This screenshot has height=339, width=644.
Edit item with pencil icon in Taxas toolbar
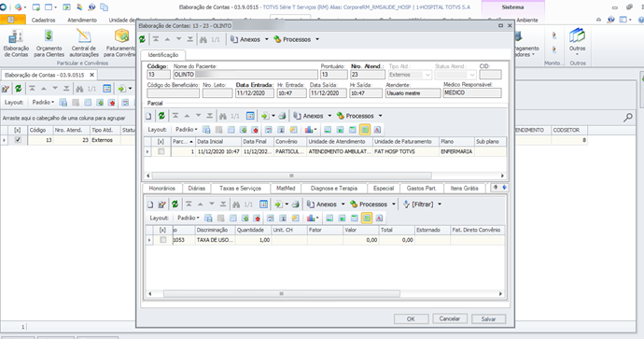[161, 205]
